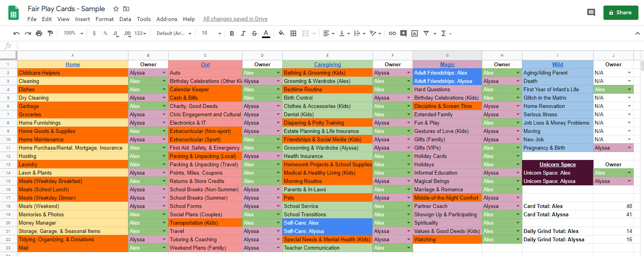Open owner dropdown for Unicorn Space: Alex
Image resolution: width=644 pixels, height=256 pixels.
tap(629, 173)
